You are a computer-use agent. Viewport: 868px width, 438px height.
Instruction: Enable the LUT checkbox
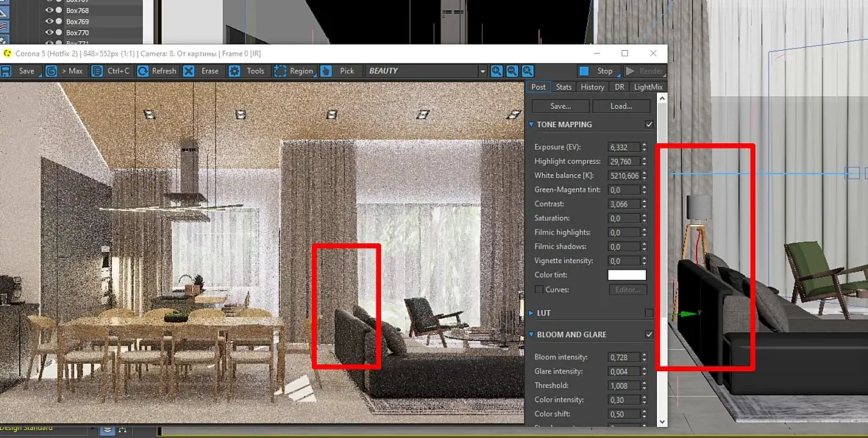[650, 312]
